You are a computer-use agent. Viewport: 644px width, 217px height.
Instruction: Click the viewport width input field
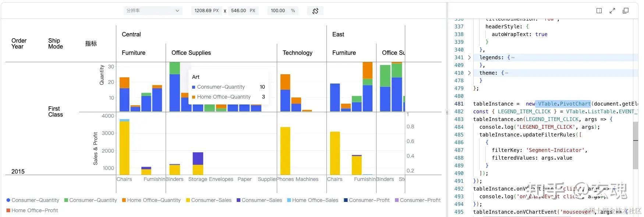pos(206,11)
